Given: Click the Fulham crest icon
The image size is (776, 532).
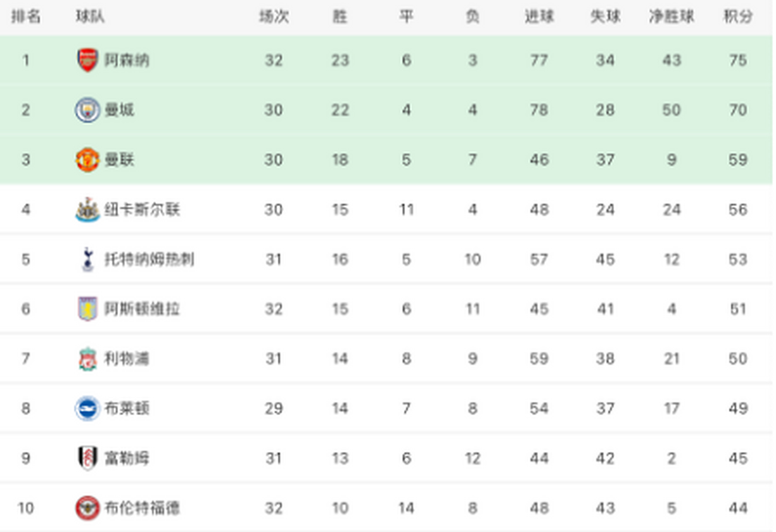Looking at the screenshot, I should (x=87, y=458).
